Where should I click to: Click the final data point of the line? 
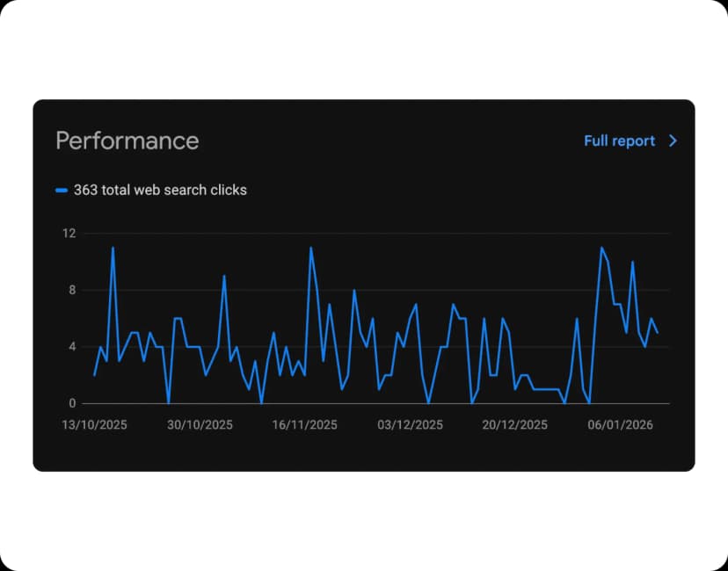pos(657,333)
